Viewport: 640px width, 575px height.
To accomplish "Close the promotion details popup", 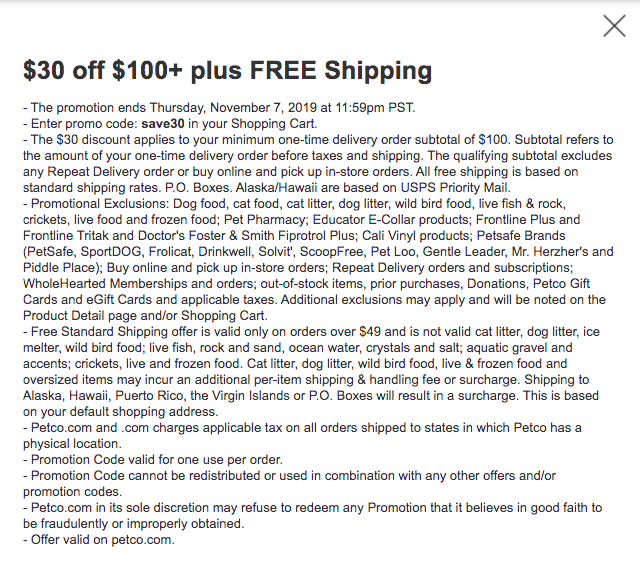I will (614, 26).
